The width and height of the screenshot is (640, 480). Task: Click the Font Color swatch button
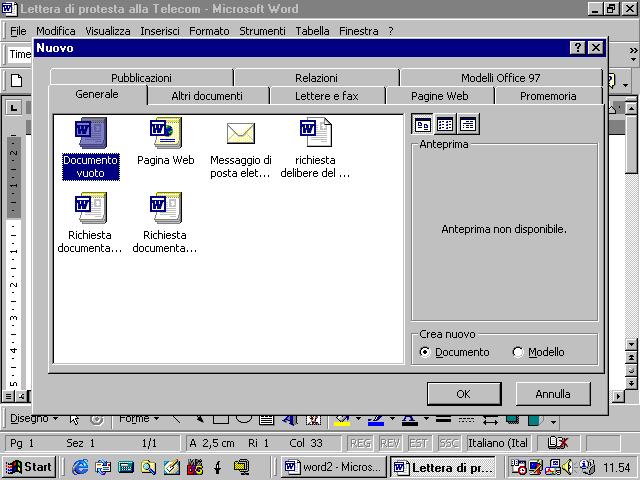(410, 419)
